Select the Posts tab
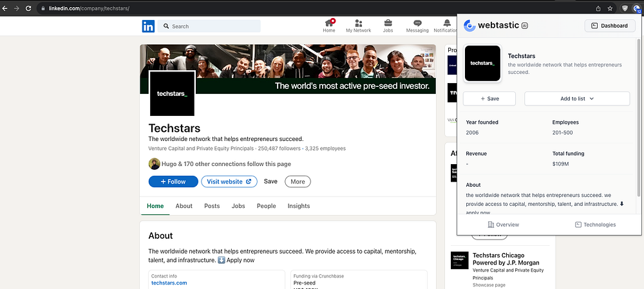Screen dimensions: 644x289 [x=212, y=206]
